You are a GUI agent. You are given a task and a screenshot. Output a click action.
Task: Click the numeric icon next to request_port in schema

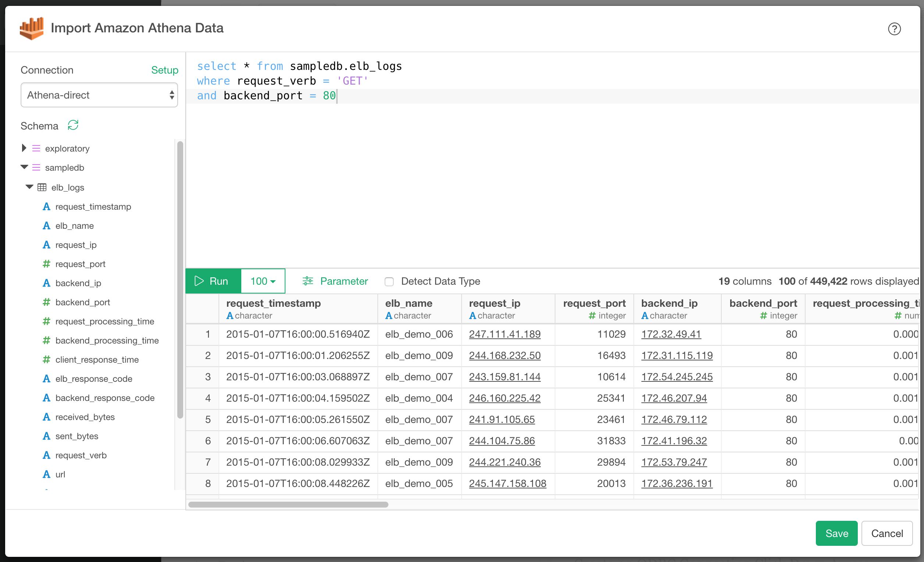tap(46, 264)
